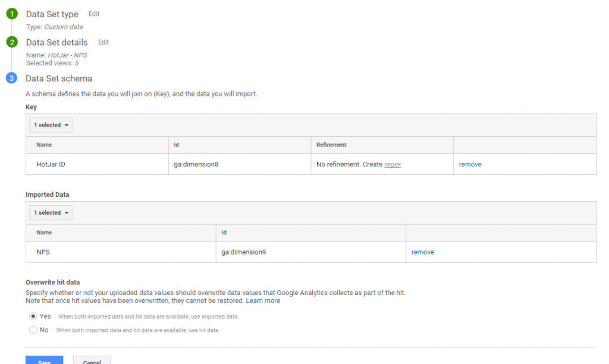The width and height of the screenshot is (609, 364).
Task: Click the regex refinement link
Action: click(393, 164)
